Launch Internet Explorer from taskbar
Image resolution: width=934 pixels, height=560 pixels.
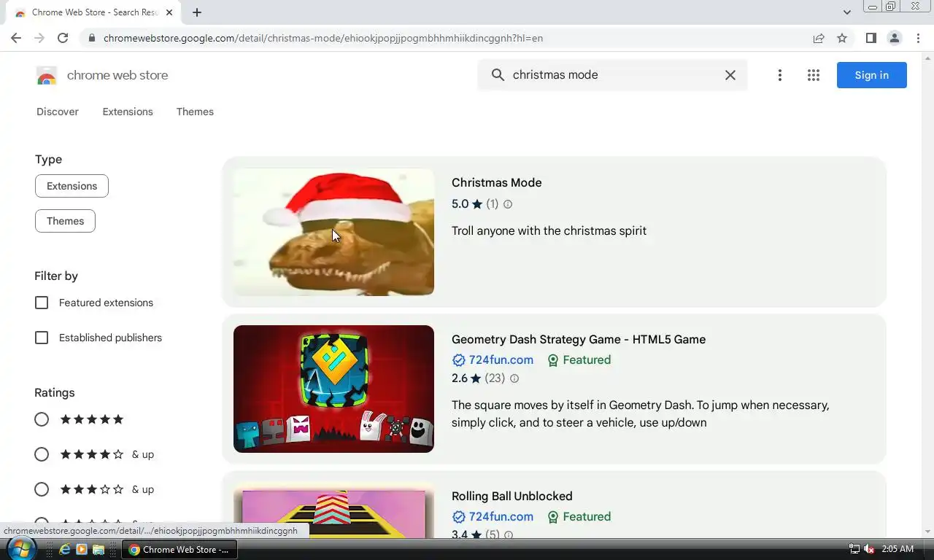tap(65, 550)
